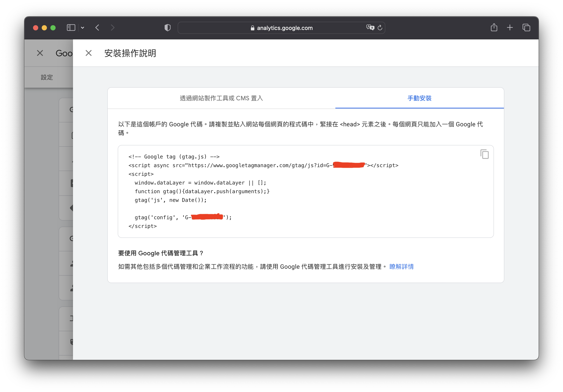Click the 安裝操作說明 title
The width and height of the screenshot is (563, 392).
point(130,53)
